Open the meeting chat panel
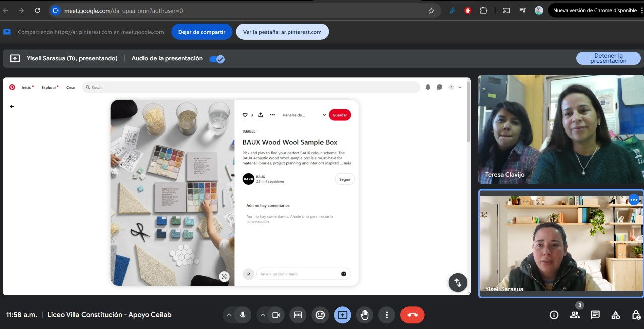The image size is (644, 329). pos(595,315)
